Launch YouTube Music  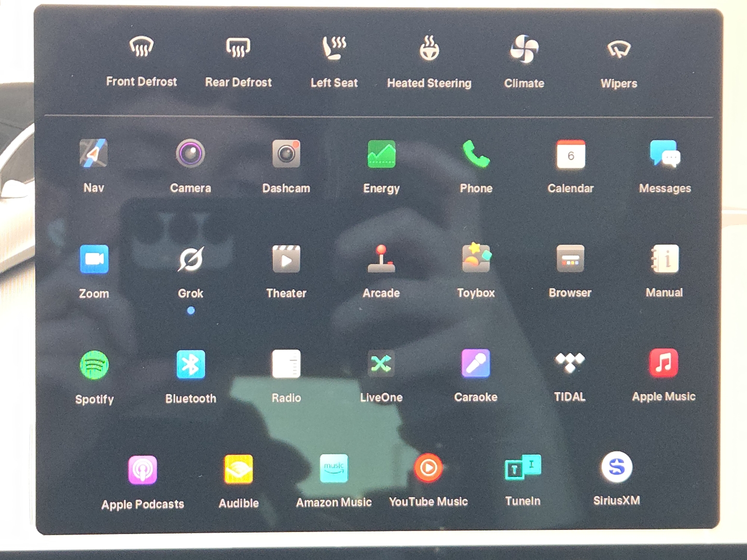[428, 468]
